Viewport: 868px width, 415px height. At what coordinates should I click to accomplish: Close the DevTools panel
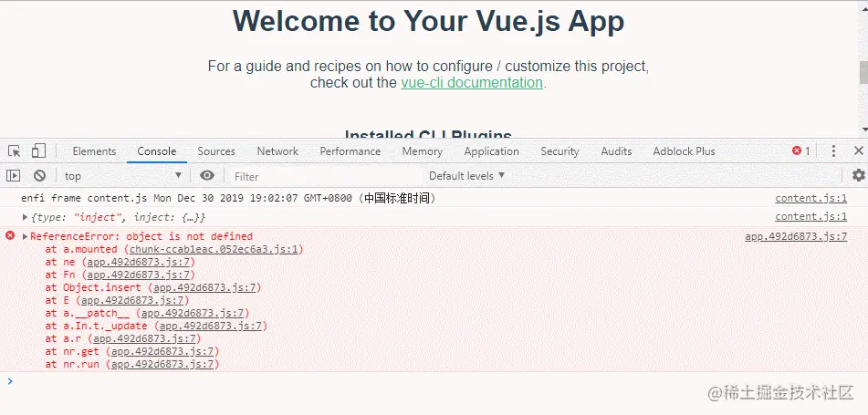coord(858,151)
